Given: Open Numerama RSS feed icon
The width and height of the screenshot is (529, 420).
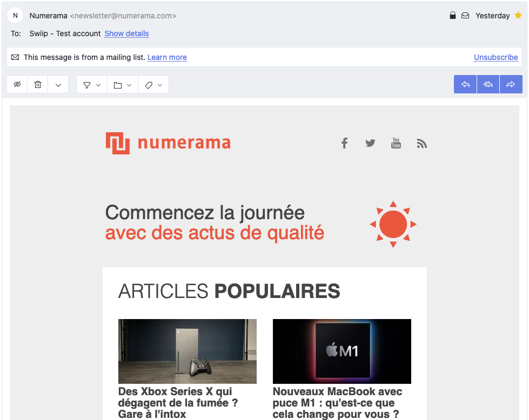Looking at the screenshot, I should pyautogui.click(x=421, y=144).
